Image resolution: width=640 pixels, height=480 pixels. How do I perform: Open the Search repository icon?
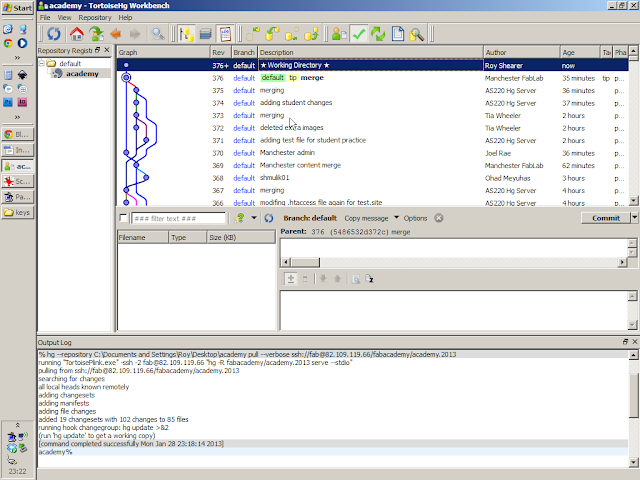tap(417, 34)
